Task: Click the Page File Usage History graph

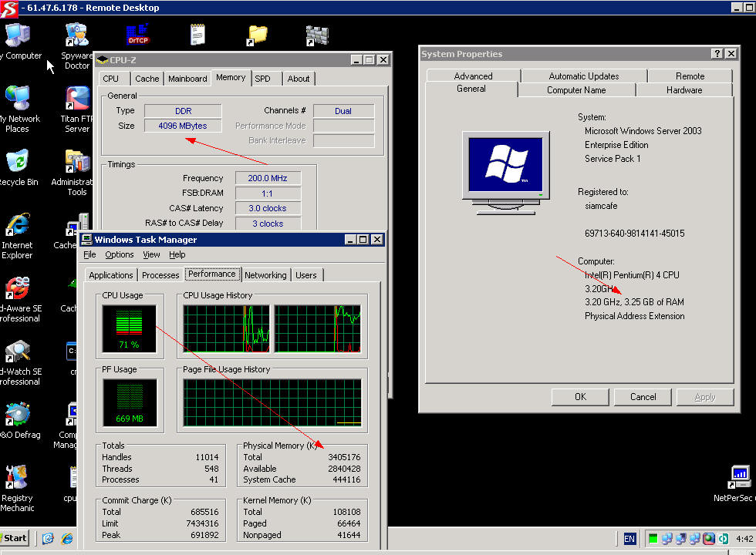Action: pyautogui.click(x=272, y=402)
